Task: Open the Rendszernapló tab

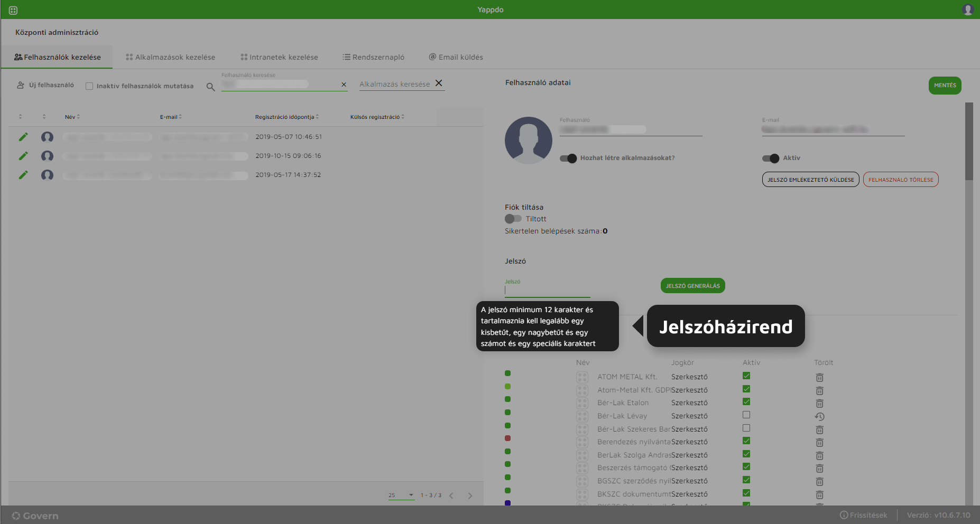Action: click(373, 57)
